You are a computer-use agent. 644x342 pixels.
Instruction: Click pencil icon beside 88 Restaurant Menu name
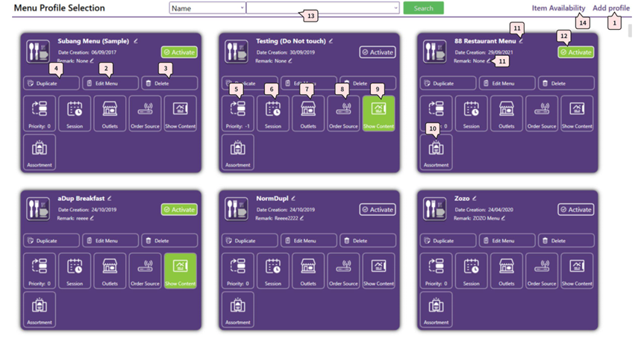point(521,41)
